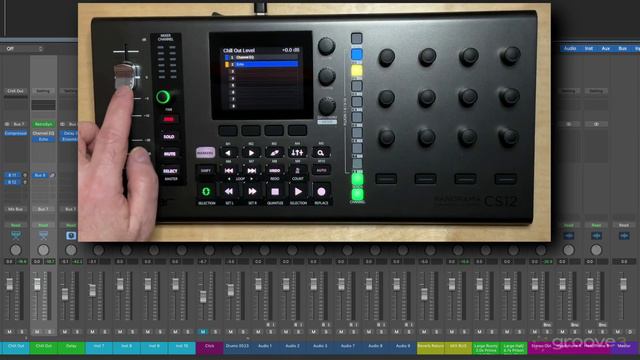This screenshot has height=360, width=640.
Task: Select the Audio 7 track name label
Action: (348, 346)
